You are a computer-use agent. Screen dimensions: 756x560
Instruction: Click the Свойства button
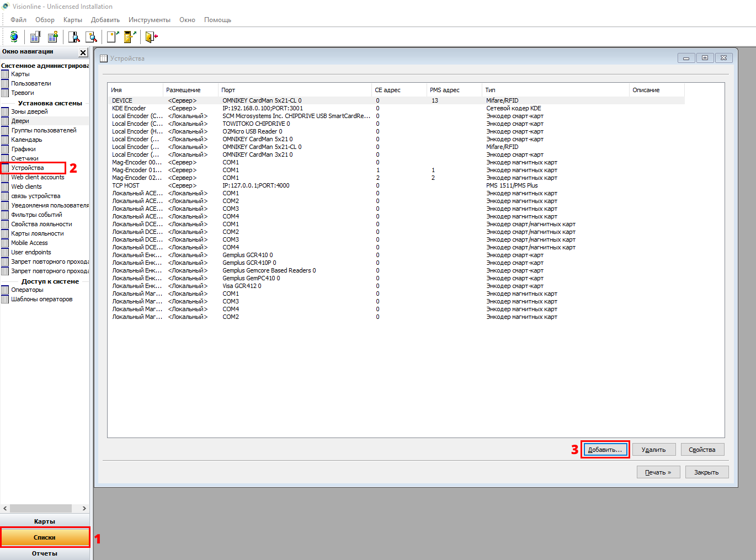click(x=702, y=450)
